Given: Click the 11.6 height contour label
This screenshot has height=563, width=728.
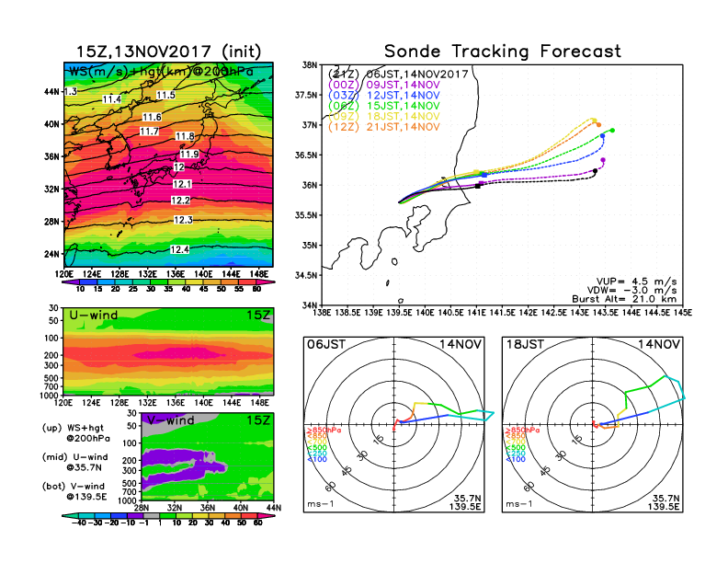Looking at the screenshot, I should 152,117.
